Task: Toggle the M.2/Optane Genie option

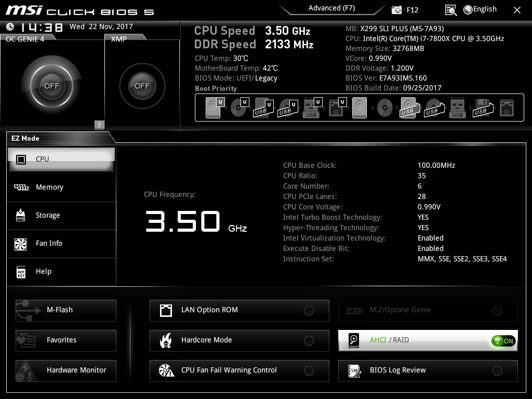Action: coord(428,311)
